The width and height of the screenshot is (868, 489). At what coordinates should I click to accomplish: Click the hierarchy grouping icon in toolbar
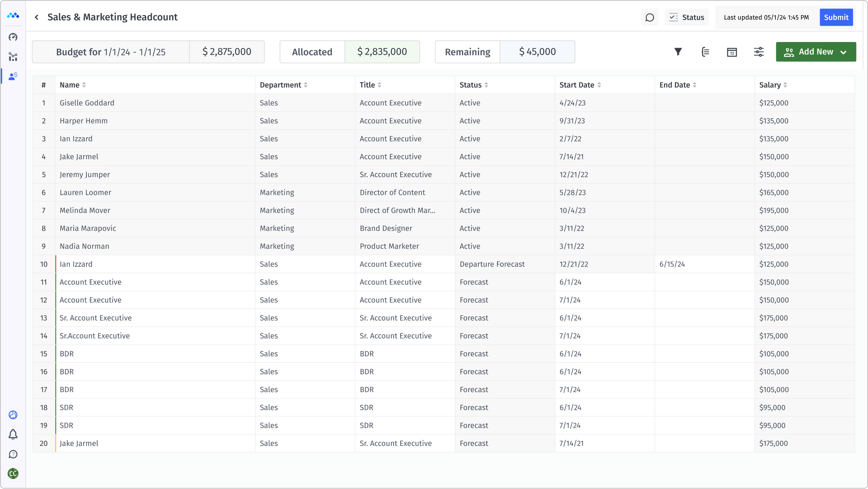click(705, 52)
